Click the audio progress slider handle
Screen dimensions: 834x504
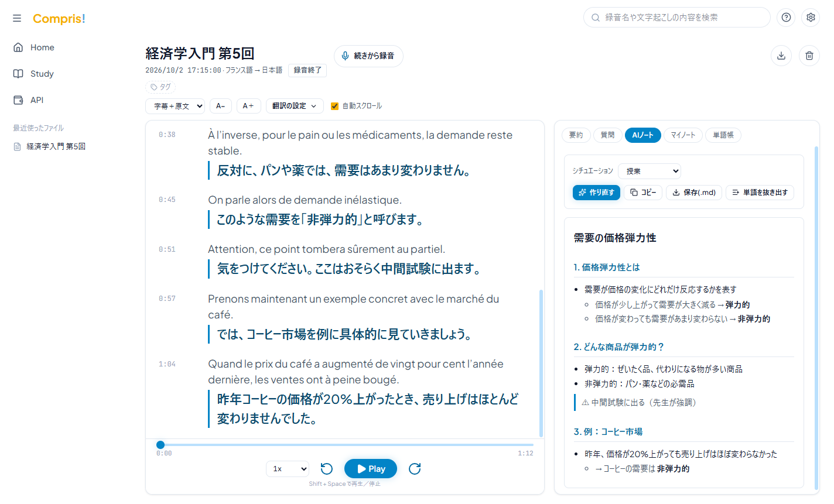pyautogui.click(x=160, y=445)
